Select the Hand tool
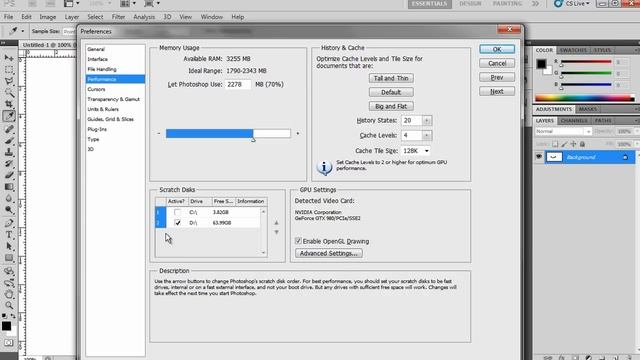The width and height of the screenshot is (640, 360). click(9, 294)
